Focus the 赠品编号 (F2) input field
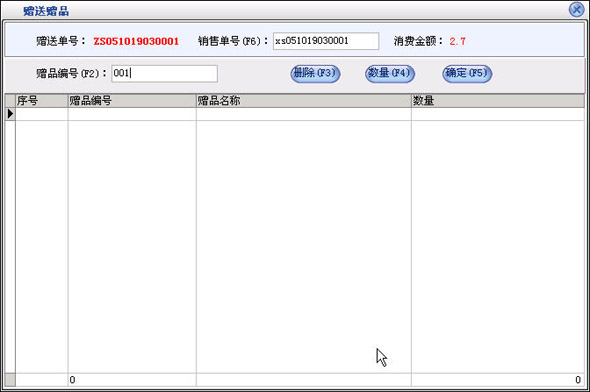590x392 pixels. [164, 73]
